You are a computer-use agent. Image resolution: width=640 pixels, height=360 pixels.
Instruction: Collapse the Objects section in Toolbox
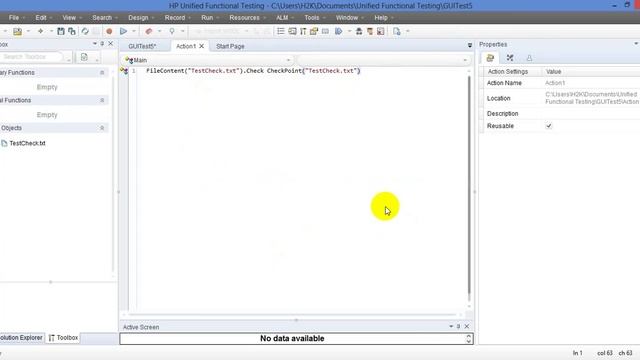tap(102, 128)
